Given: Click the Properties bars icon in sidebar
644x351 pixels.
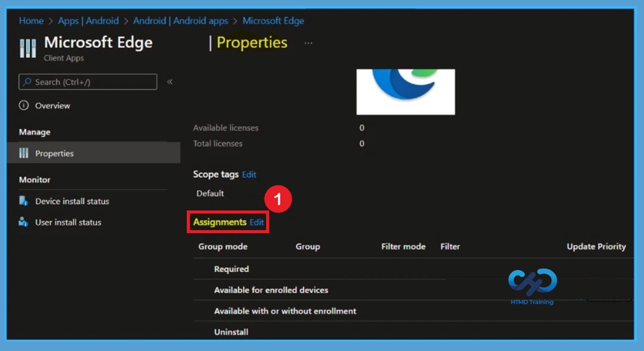Looking at the screenshot, I should (24, 153).
